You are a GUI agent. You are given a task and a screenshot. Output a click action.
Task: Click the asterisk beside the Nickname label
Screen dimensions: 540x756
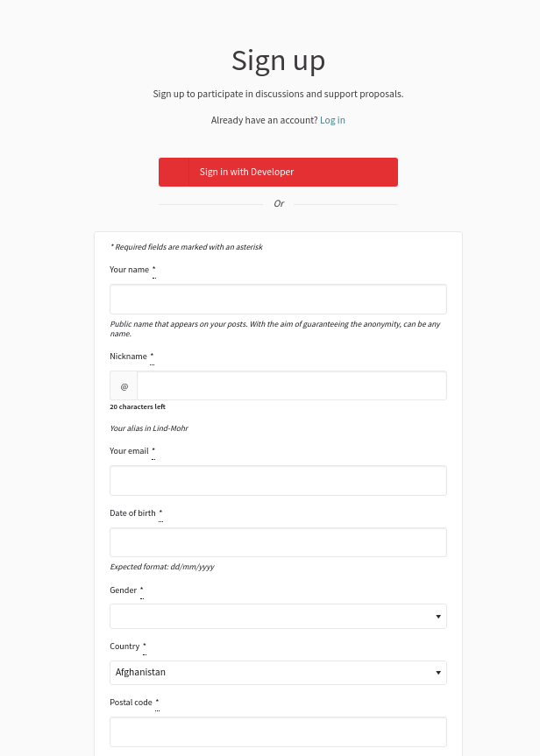point(151,355)
